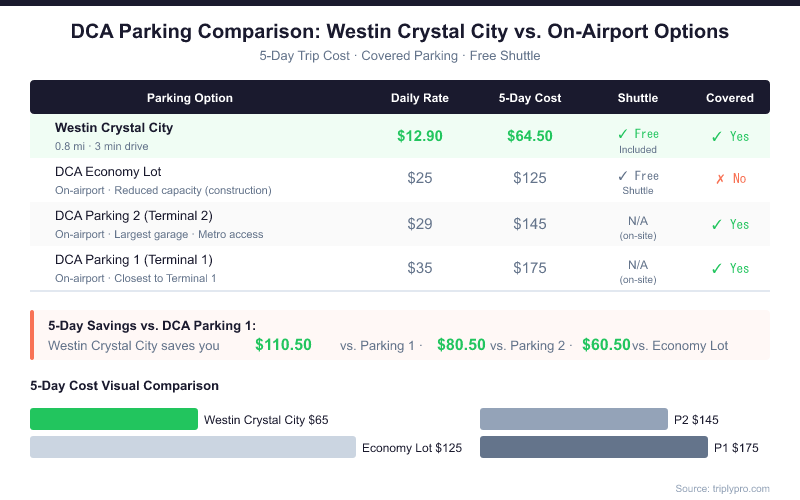This screenshot has width=800, height=500.
Task: Click the DCA Parking 2 covered checkmark
Action: click(716, 225)
